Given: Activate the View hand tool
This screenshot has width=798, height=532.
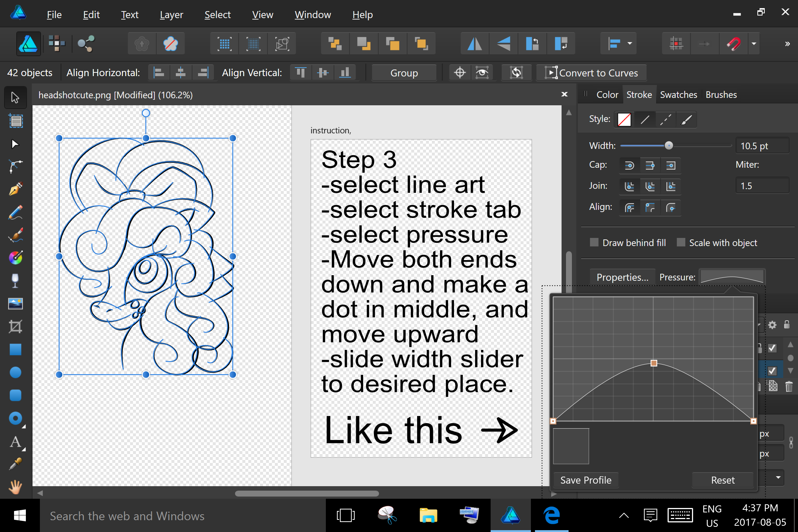Looking at the screenshot, I should [x=15, y=487].
